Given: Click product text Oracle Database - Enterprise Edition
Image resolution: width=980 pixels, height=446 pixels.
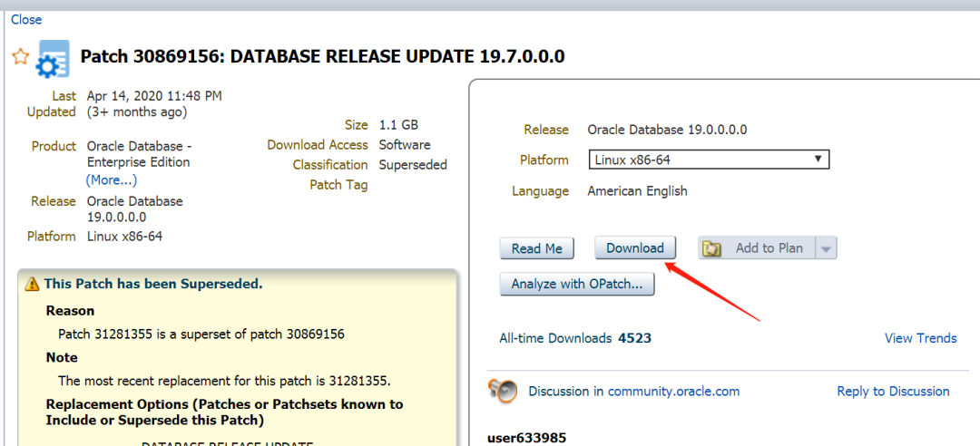Looking at the screenshot, I should (x=140, y=154).
